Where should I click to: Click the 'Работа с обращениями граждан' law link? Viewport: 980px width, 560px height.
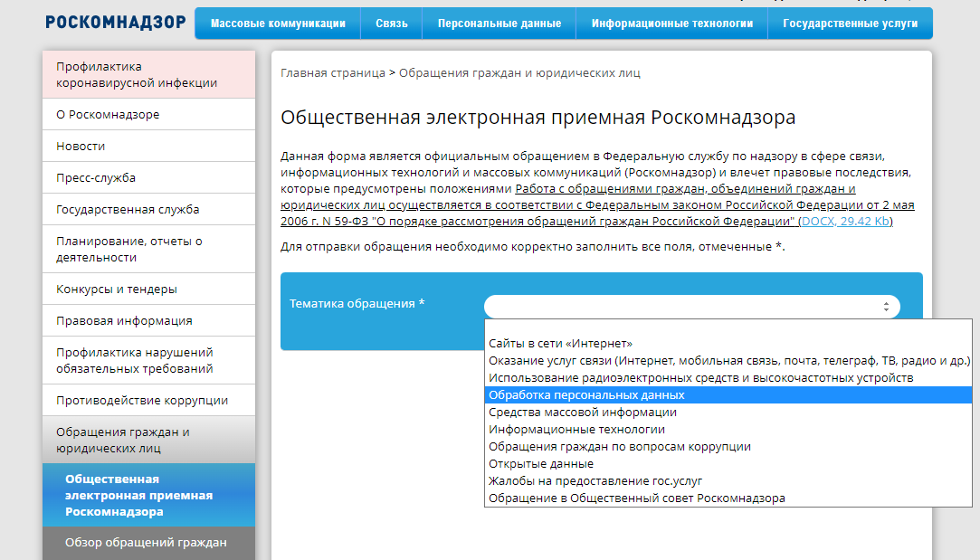(684, 189)
